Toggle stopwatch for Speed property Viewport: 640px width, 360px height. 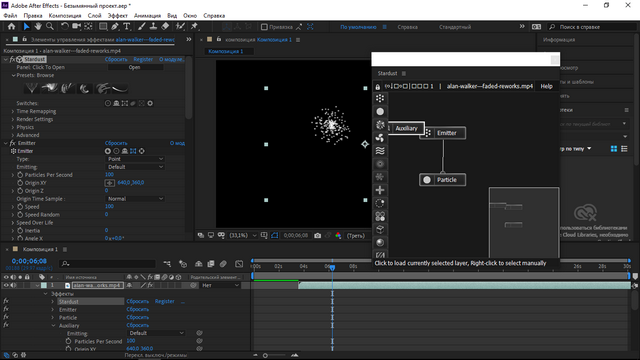point(20,207)
